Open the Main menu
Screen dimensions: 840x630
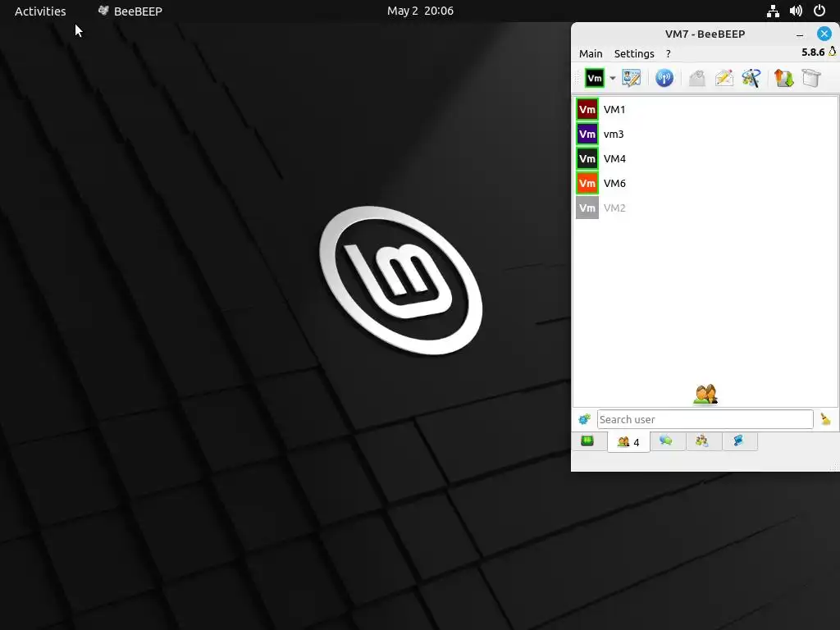coord(591,53)
